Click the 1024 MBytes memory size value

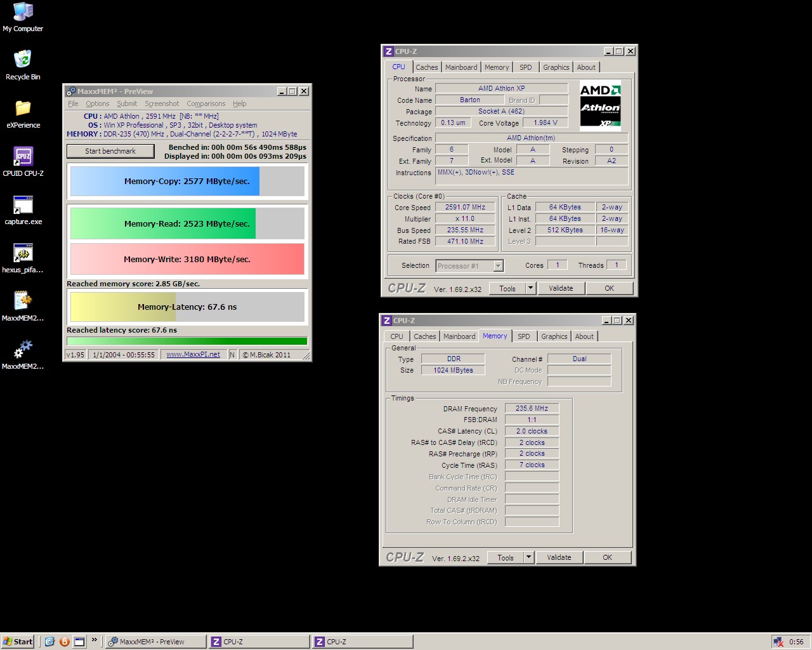point(453,370)
